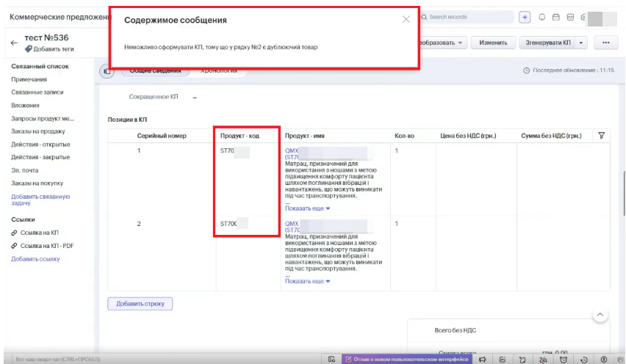The height and width of the screenshot is (364, 626).
Task: Click the page vertical scrollbar
Action: [x=624, y=193]
